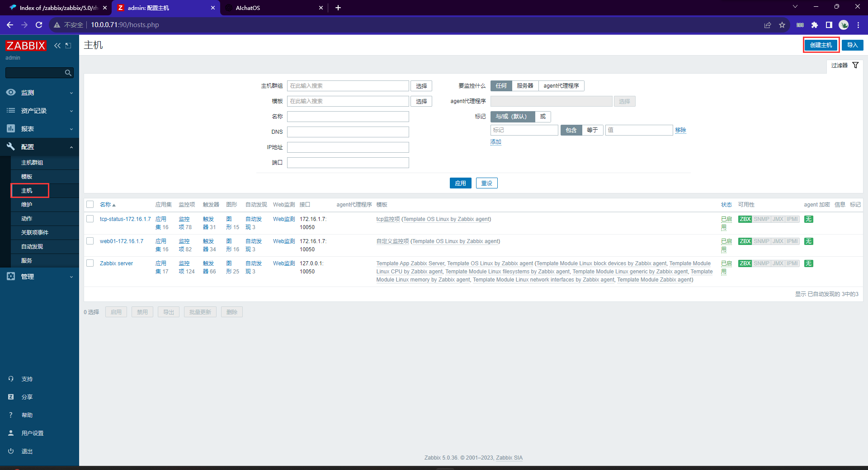Click the 创建主机 button

click(x=821, y=45)
